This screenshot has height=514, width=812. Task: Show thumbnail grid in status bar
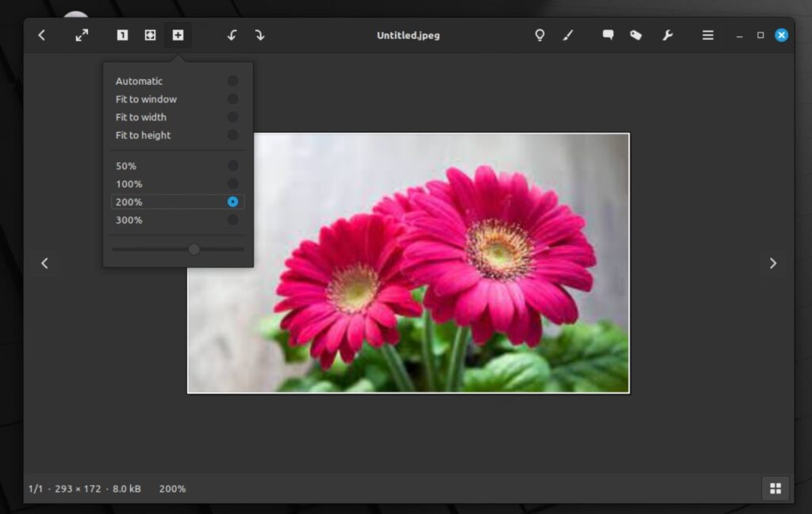[x=776, y=489]
